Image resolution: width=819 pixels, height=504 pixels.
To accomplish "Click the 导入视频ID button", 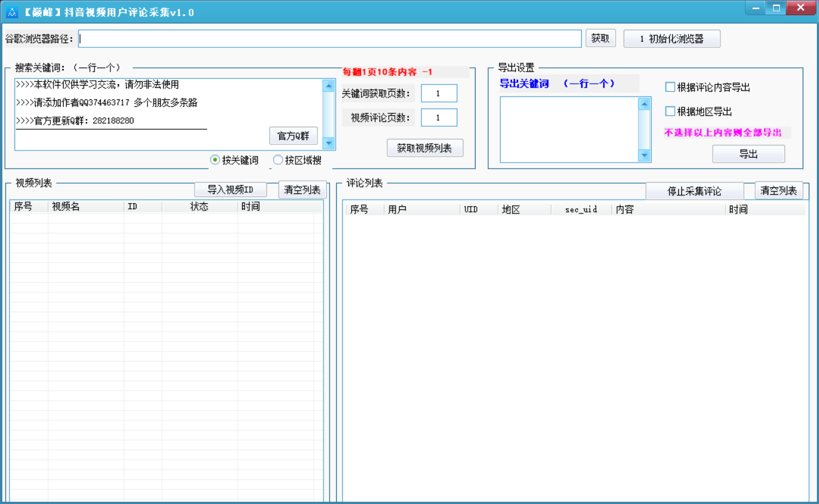I will click(x=231, y=189).
